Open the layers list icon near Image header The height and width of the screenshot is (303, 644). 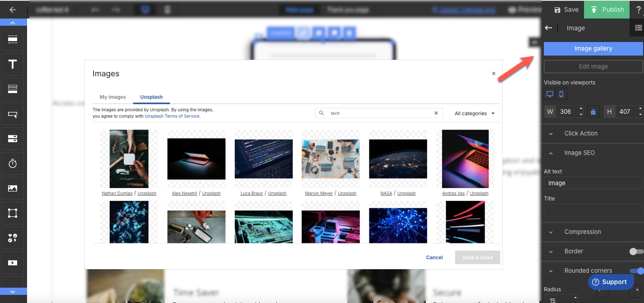click(x=638, y=28)
